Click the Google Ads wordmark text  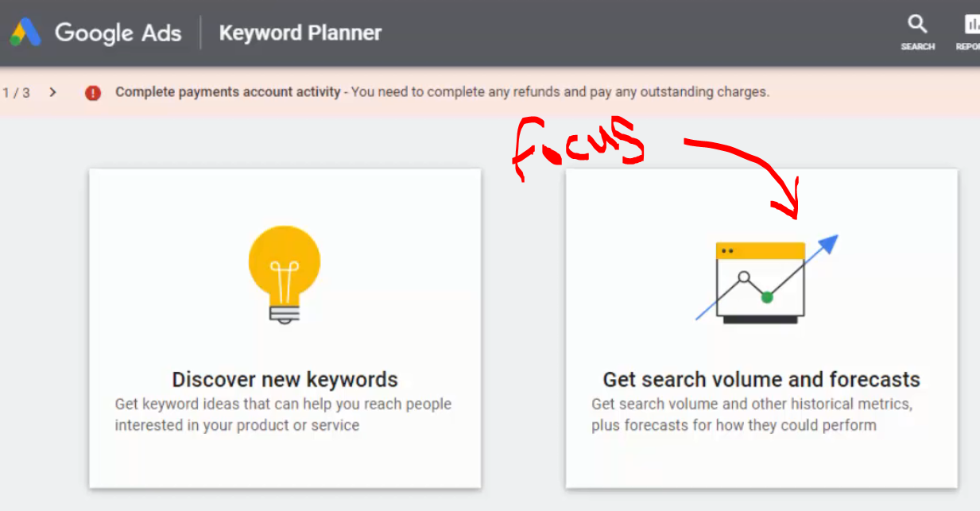point(118,33)
